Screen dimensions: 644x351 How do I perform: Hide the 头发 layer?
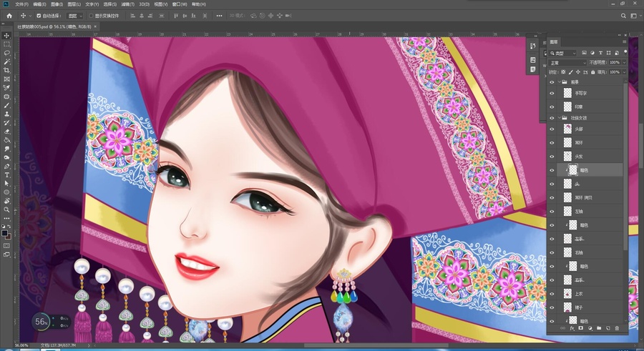coord(552,157)
